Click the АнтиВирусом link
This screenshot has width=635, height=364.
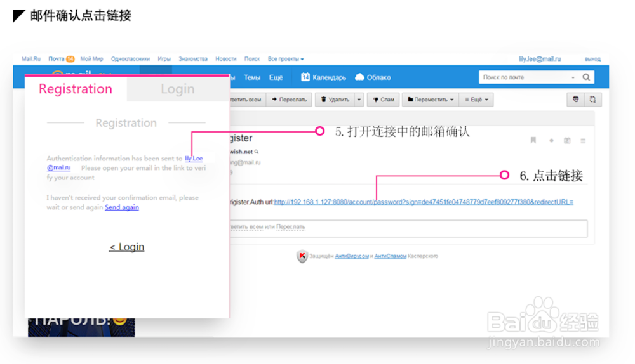tap(352, 256)
